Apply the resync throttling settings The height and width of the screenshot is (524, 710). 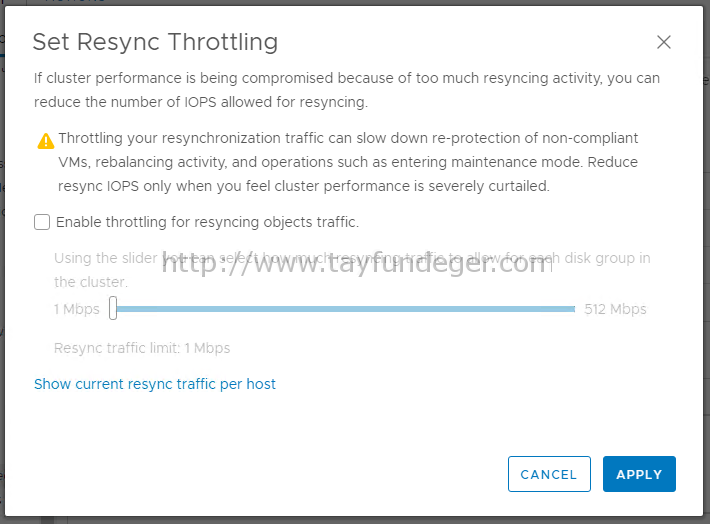tap(639, 474)
